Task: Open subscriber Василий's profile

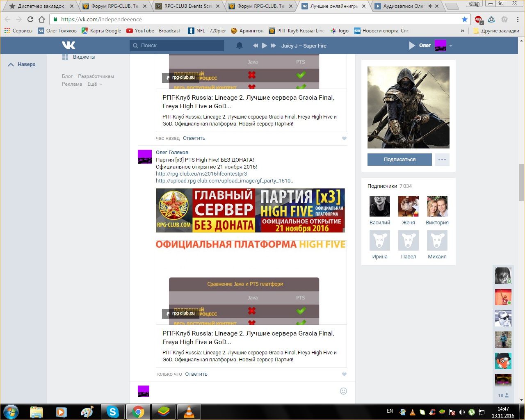Action: point(380,210)
